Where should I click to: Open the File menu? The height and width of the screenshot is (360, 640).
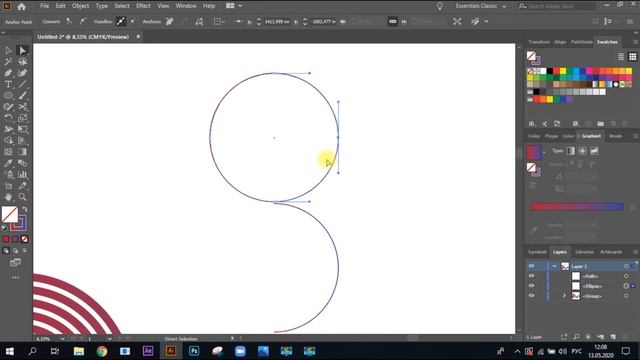coord(44,6)
